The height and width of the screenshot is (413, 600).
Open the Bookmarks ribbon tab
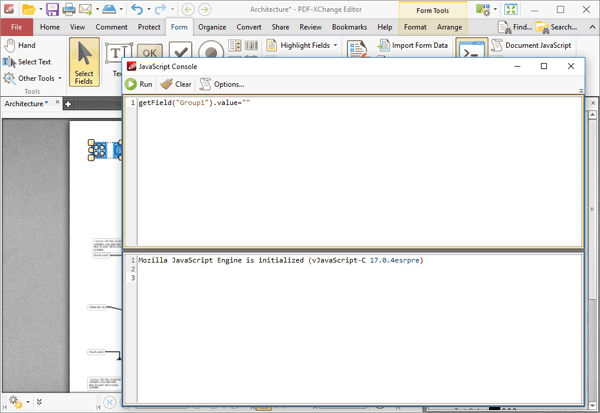[x=349, y=27]
